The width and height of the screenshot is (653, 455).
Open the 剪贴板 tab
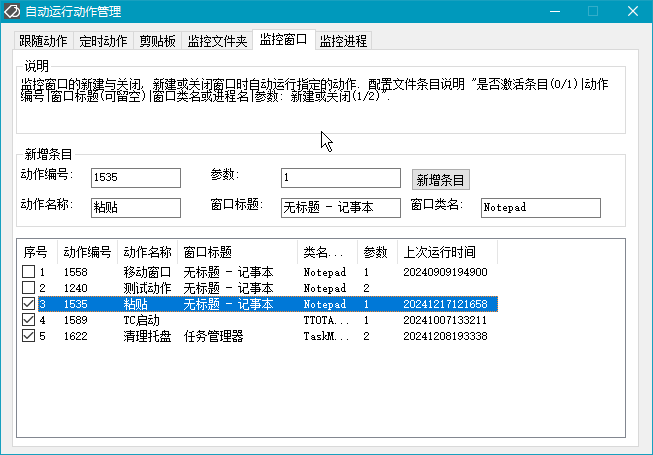[x=157, y=41]
